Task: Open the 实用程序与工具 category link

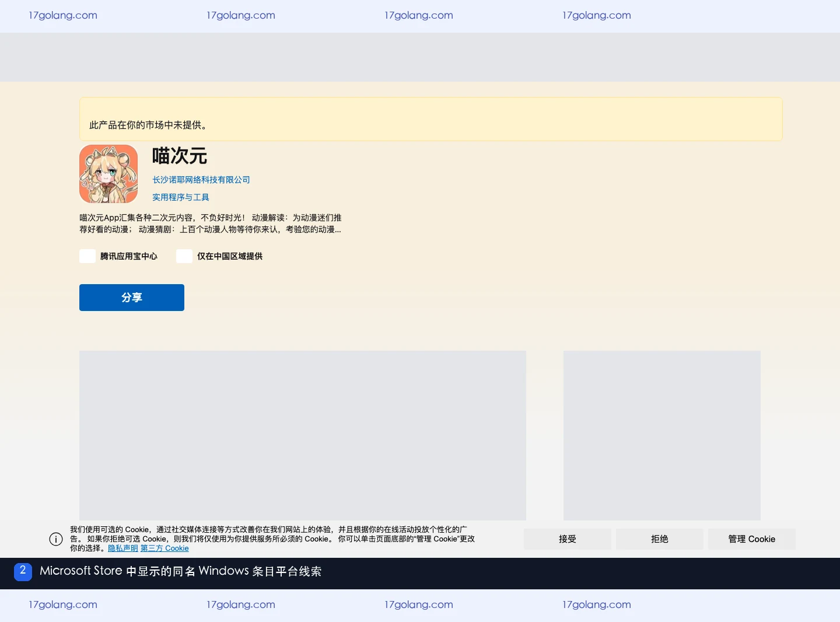Action: [x=181, y=197]
